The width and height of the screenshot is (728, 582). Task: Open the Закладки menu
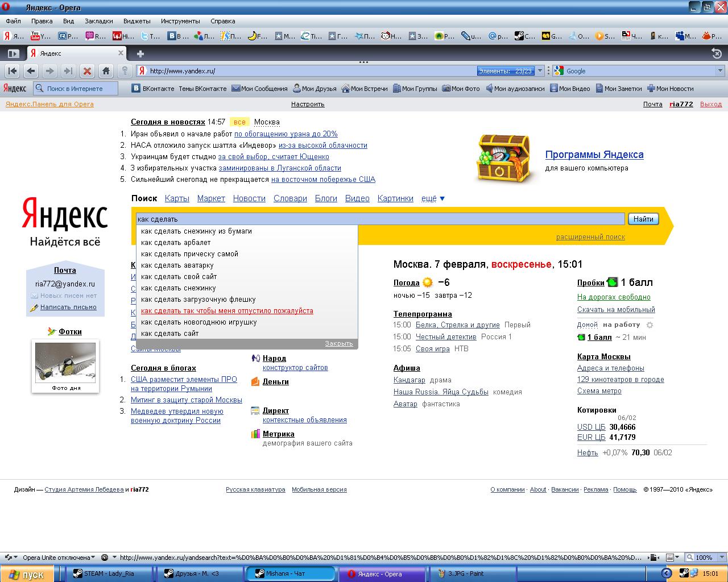click(x=99, y=21)
